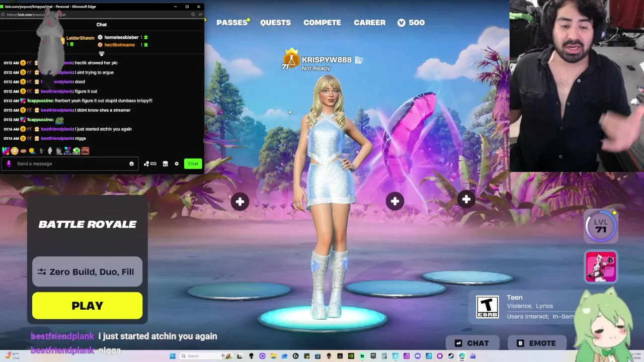This screenshot has width=644, height=362.
Task: Open the emoji picker in chat input
Action: [x=132, y=163]
